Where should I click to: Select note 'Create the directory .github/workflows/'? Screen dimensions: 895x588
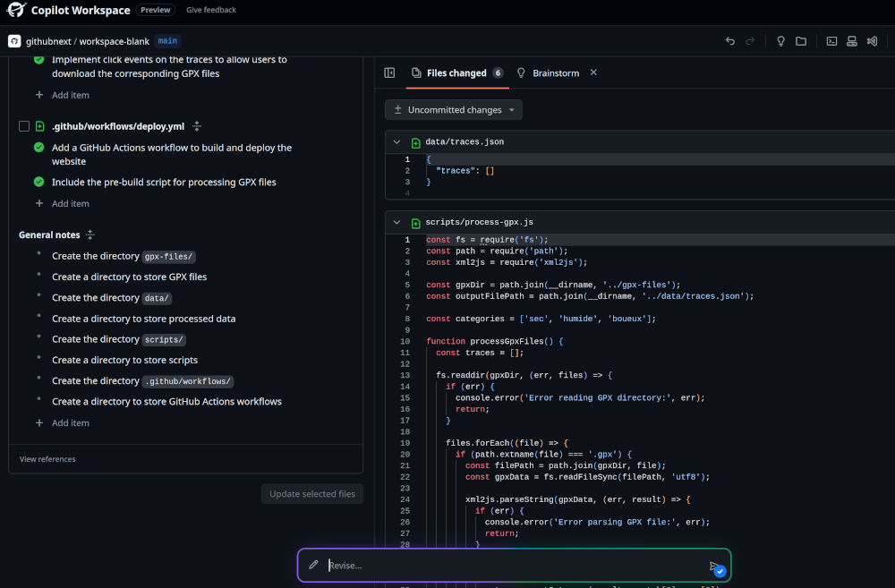click(142, 380)
